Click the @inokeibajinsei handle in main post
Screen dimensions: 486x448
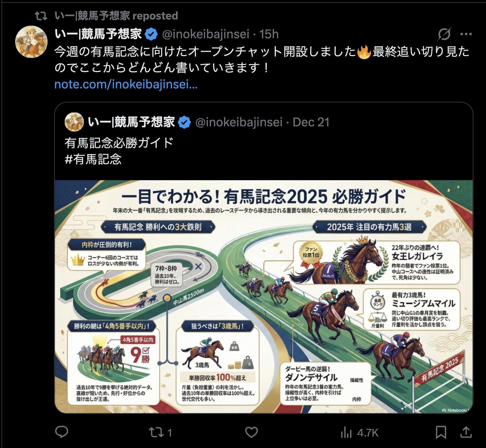[205, 34]
